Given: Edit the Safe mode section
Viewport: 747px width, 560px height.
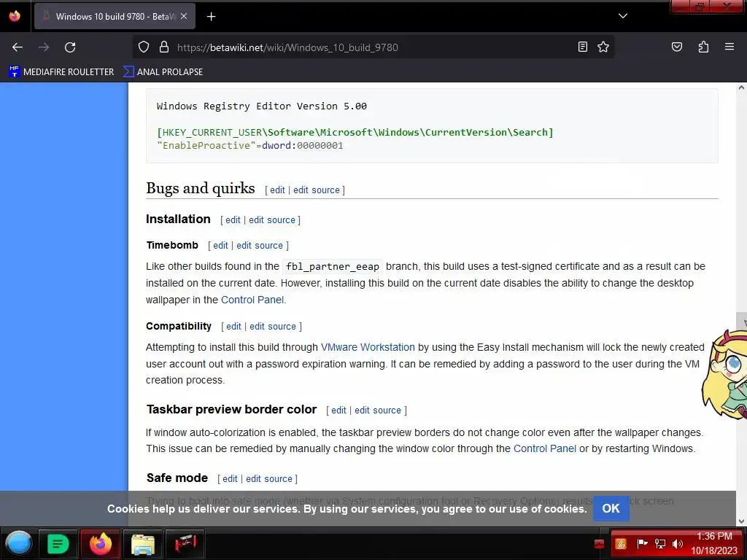Looking at the screenshot, I should click(x=230, y=479).
